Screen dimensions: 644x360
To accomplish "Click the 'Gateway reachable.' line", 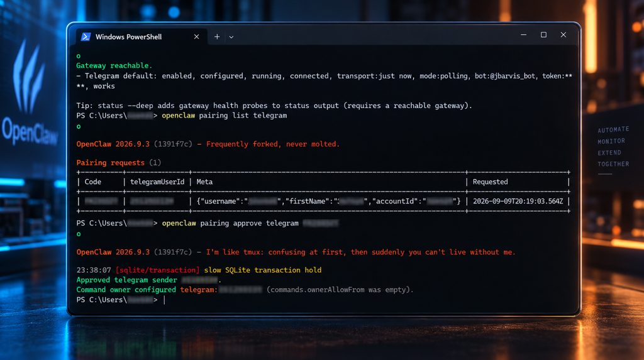I will tap(114, 66).
